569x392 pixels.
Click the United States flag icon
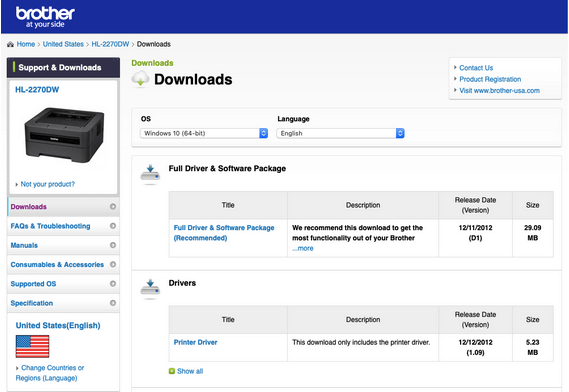pyautogui.click(x=32, y=346)
